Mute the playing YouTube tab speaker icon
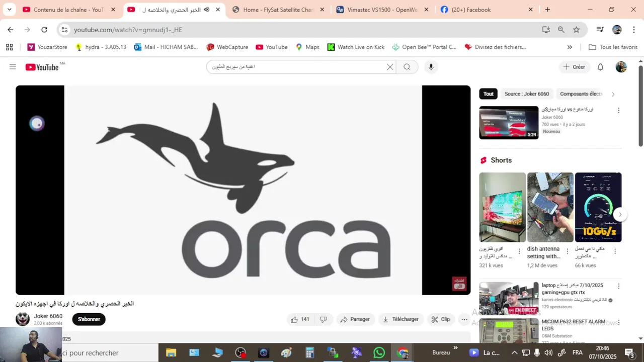644x362 pixels. pyautogui.click(x=206, y=10)
